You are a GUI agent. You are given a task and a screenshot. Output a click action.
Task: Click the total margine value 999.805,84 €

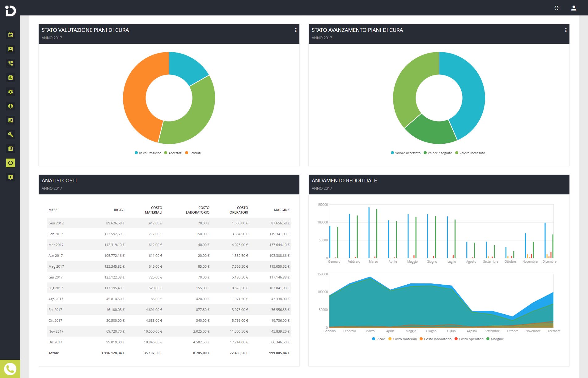coord(279,353)
